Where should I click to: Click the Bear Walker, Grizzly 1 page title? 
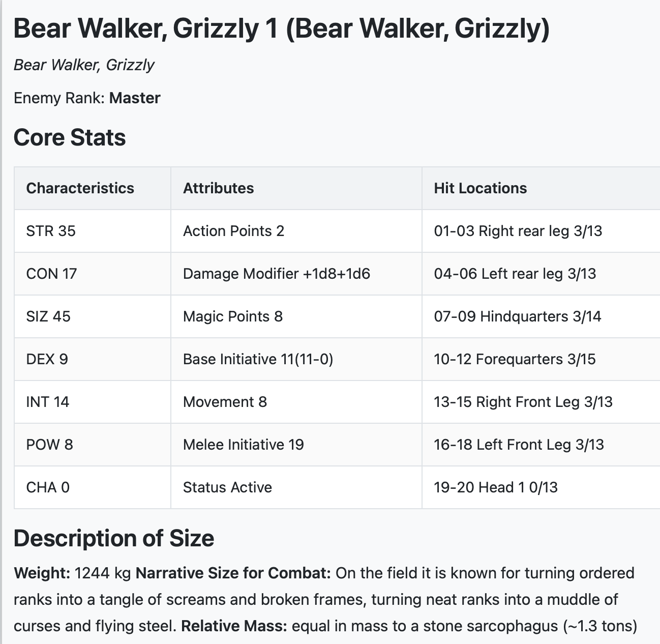click(281, 28)
